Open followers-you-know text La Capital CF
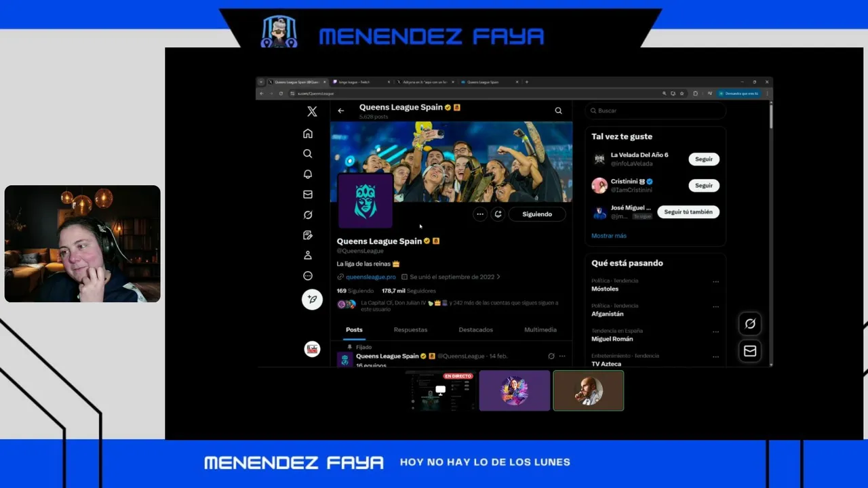This screenshot has height=488, width=868. [x=459, y=306]
